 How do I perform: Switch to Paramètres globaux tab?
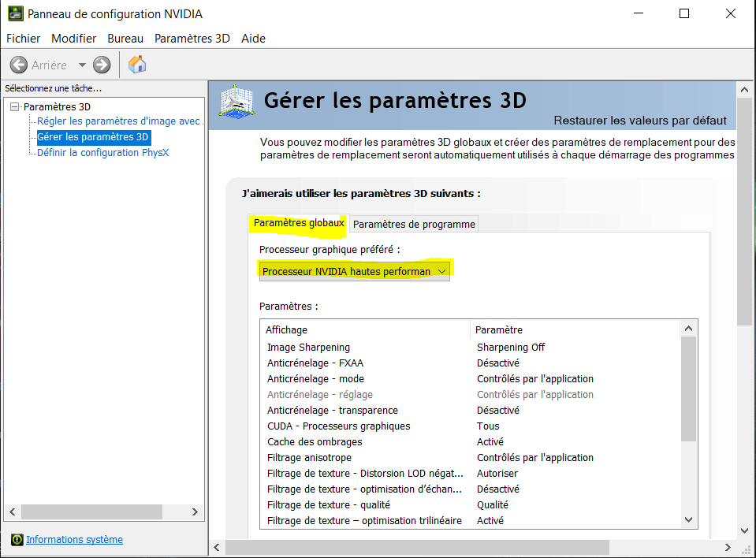point(299,223)
